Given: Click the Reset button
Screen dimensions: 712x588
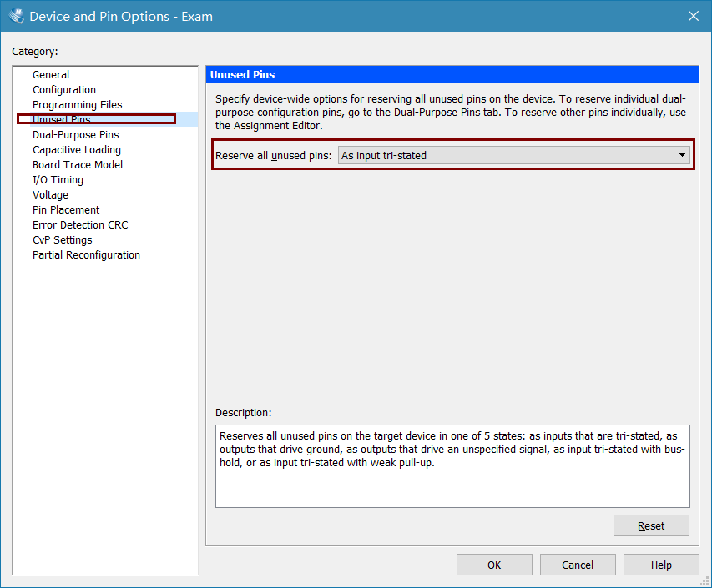Looking at the screenshot, I should (x=651, y=525).
